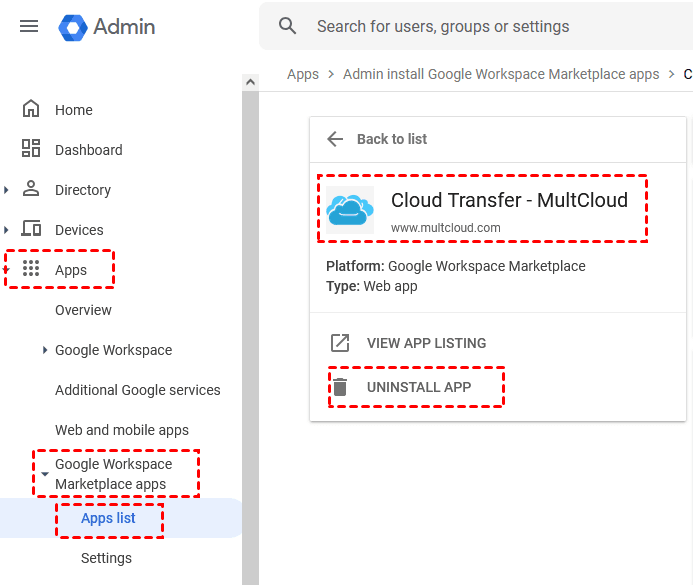Expand the Google Workspace submenu arrow
Viewport: 693px width, 585px height.
click(x=45, y=350)
